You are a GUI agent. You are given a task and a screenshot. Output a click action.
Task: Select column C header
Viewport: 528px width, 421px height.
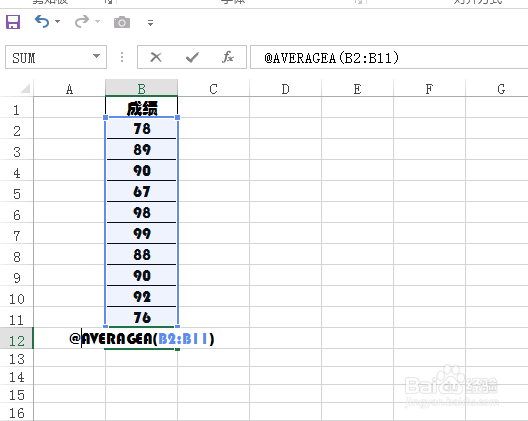tap(213, 89)
